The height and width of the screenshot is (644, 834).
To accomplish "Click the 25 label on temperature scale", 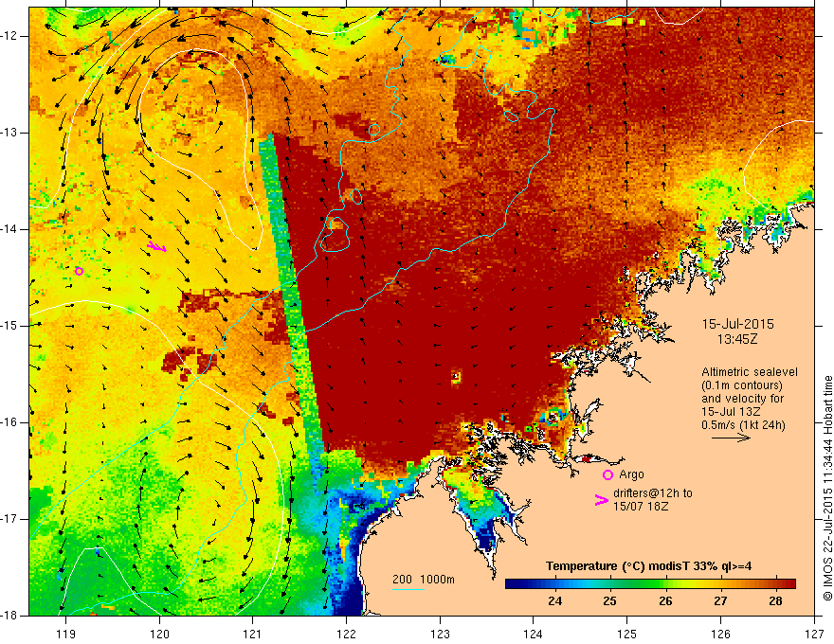I will [610, 601].
